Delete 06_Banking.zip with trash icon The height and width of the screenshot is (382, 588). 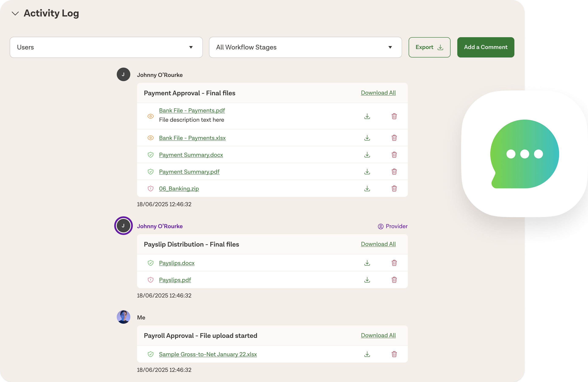[394, 188]
